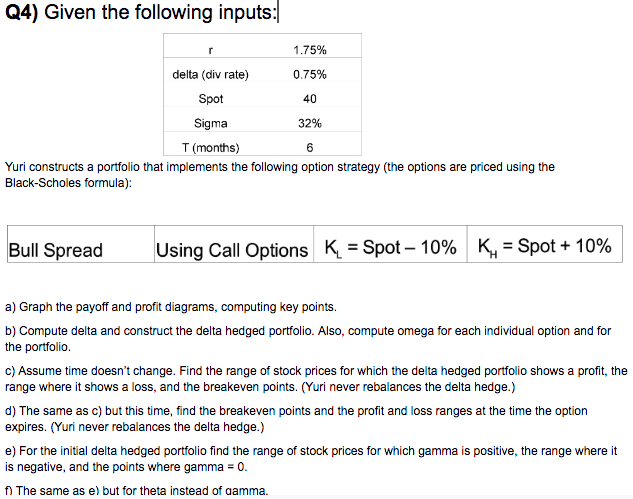Click part c) assume time doesn't change text
The image size is (633, 499).
[316, 379]
